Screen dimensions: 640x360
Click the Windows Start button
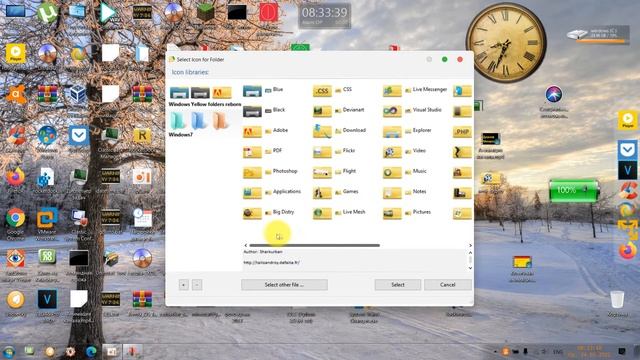click(9, 351)
